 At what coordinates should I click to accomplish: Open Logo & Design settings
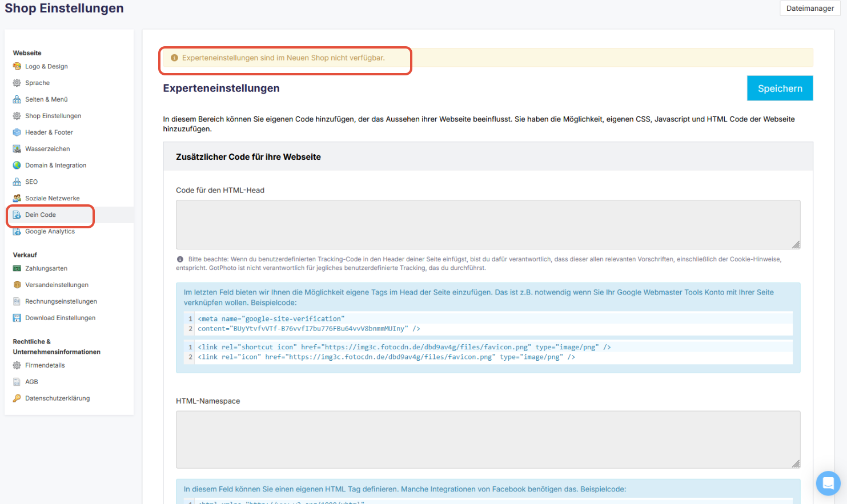(46, 66)
